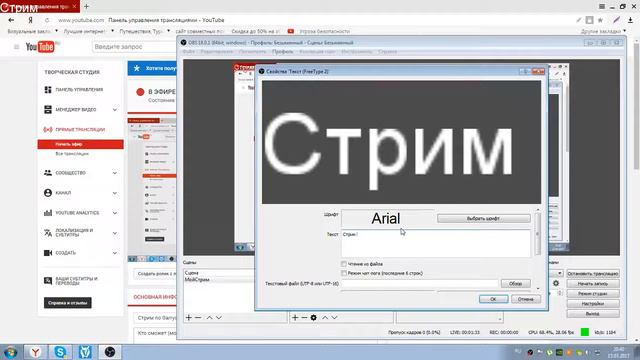640x360 pixels.
Task: Add a new scene with plus icon
Action: pyautogui.click(x=189, y=318)
